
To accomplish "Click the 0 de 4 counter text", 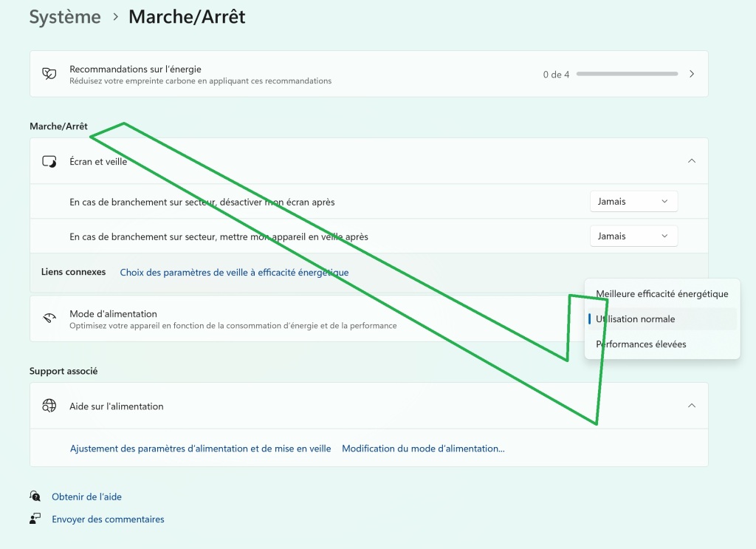I will coord(557,75).
